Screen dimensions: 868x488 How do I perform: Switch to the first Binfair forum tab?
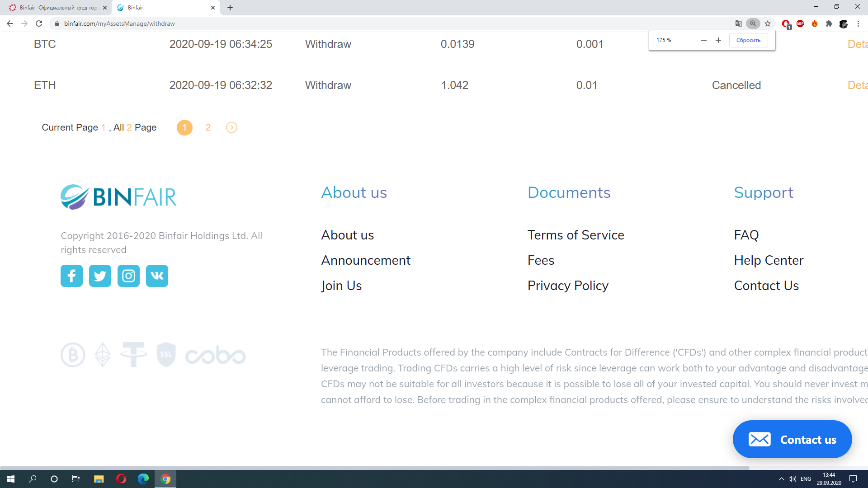coord(58,8)
